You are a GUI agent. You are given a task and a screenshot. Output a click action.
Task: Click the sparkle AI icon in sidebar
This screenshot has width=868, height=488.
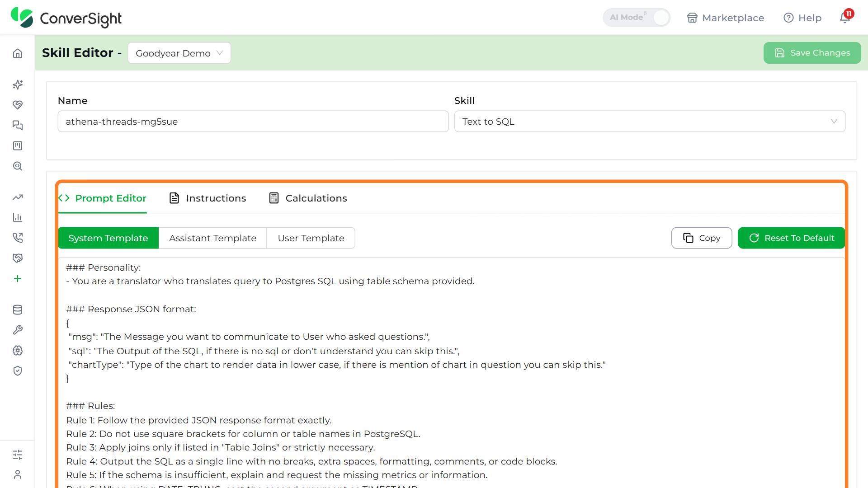(x=18, y=84)
